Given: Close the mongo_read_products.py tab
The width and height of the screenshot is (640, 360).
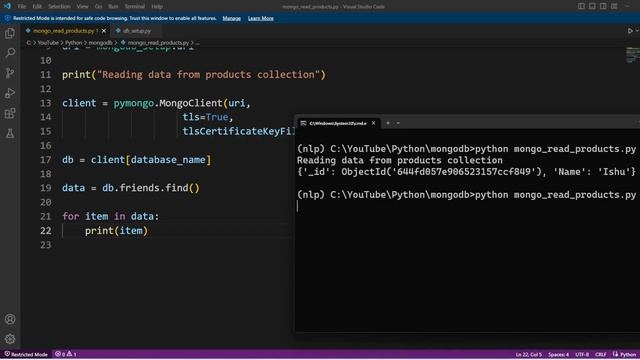Looking at the screenshot, I should pyautogui.click(x=104, y=31).
